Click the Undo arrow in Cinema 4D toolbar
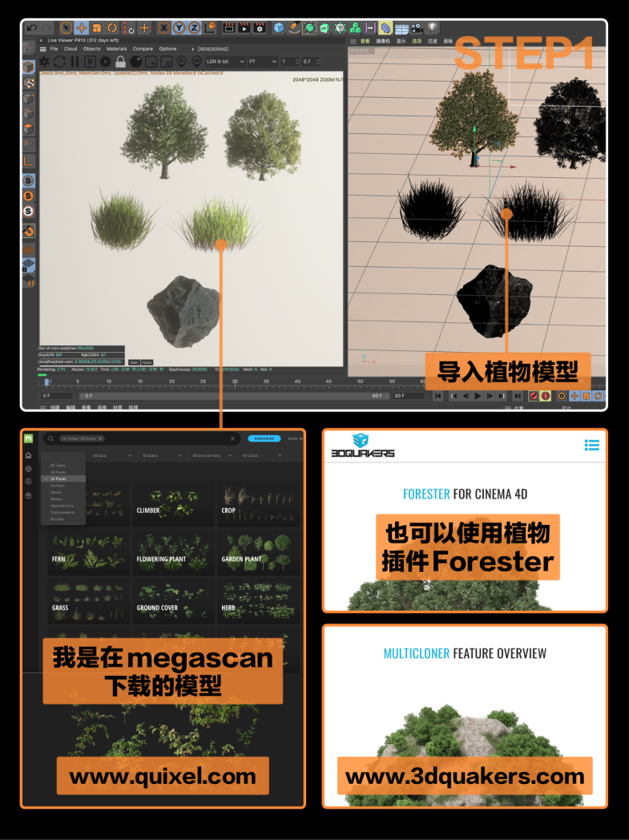Screen dimensions: 629x840 pos(32,28)
